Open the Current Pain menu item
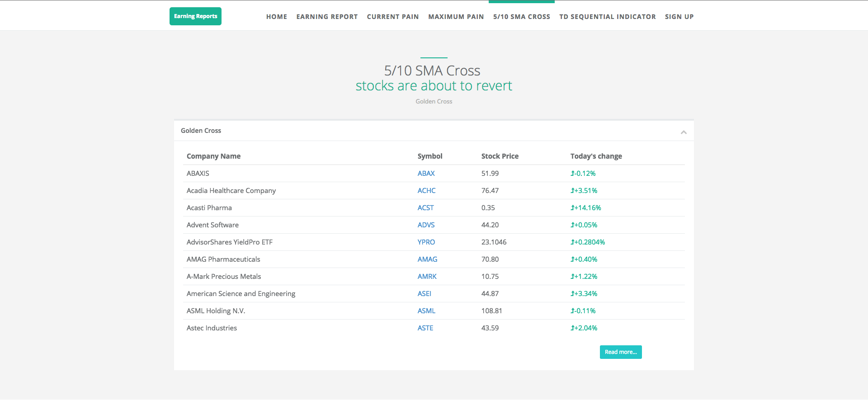 point(393,17)
